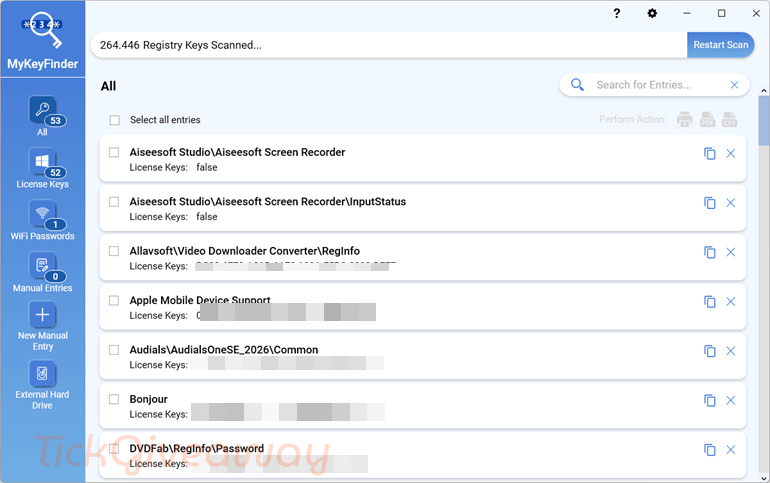This screenshot has height=483, width=770.
Task: Delete Aiseesoft Screen Recorder entry
Action: (731, 154)
